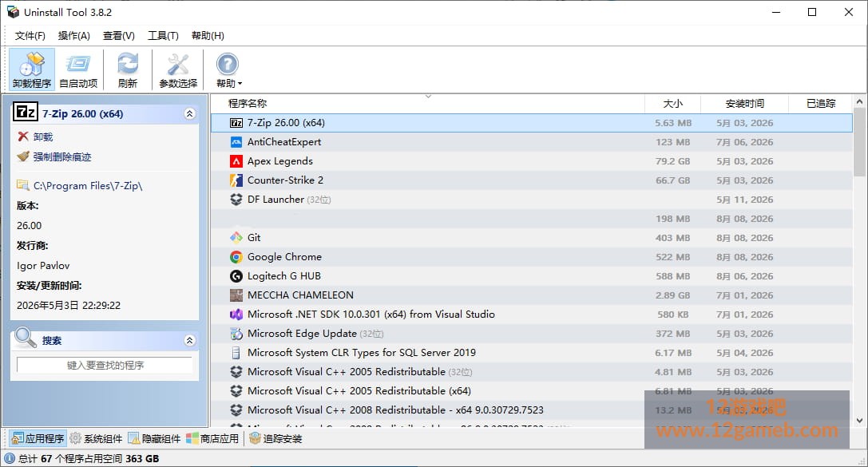Collapse the 7-Zip details panel chevron
The width and height of the screenshot is (868, 467).
point(189,113)
